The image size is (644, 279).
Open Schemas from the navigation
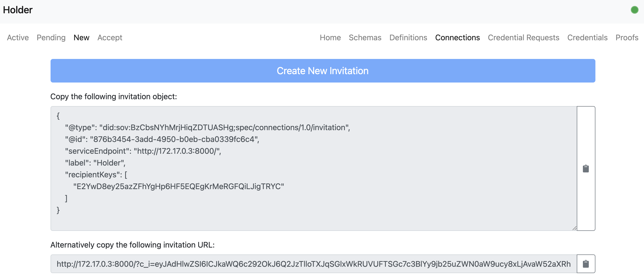coord(365,38)
